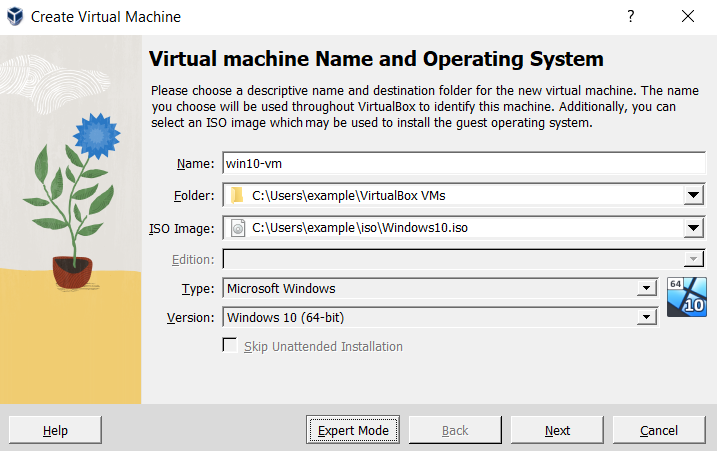Viewport: 717px width, 451px height.
Task: Close the Create Virtual Machine dialog
Action: pos(687,17)
